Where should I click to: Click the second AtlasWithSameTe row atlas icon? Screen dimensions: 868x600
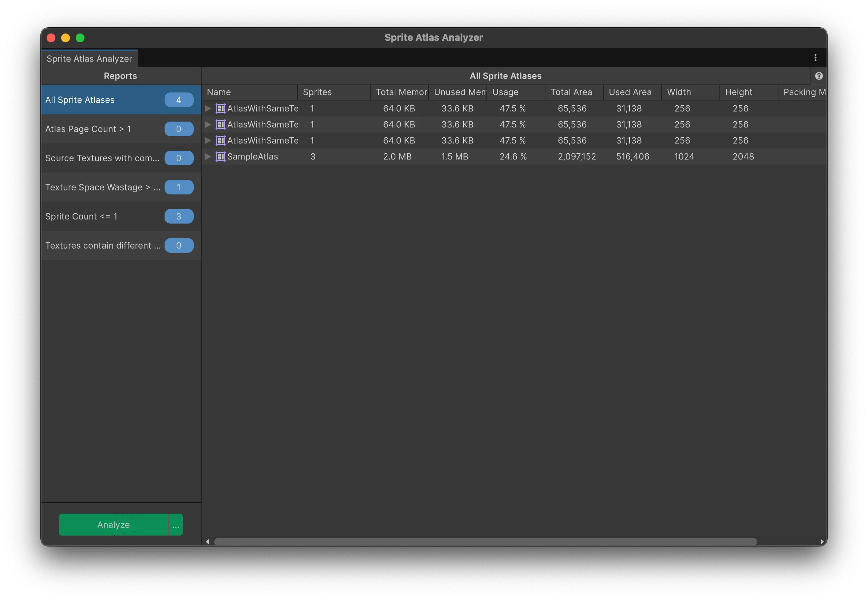click(x=220, y=125)
